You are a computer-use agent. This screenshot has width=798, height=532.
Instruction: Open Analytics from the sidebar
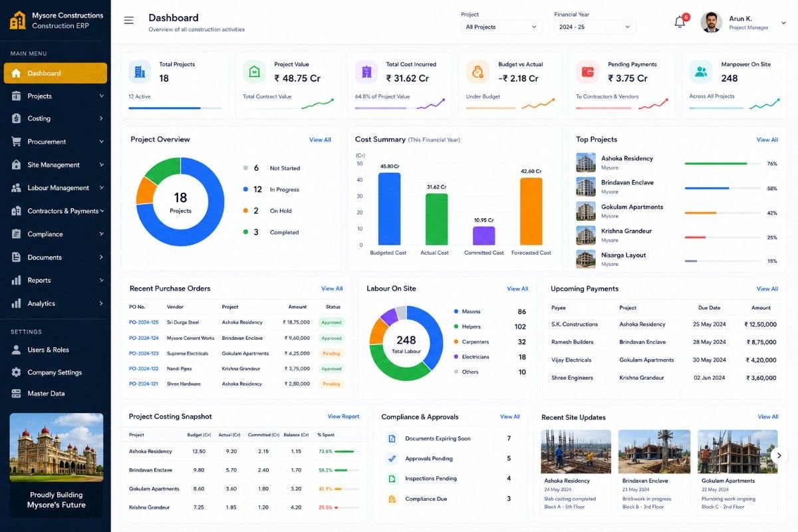56,303
